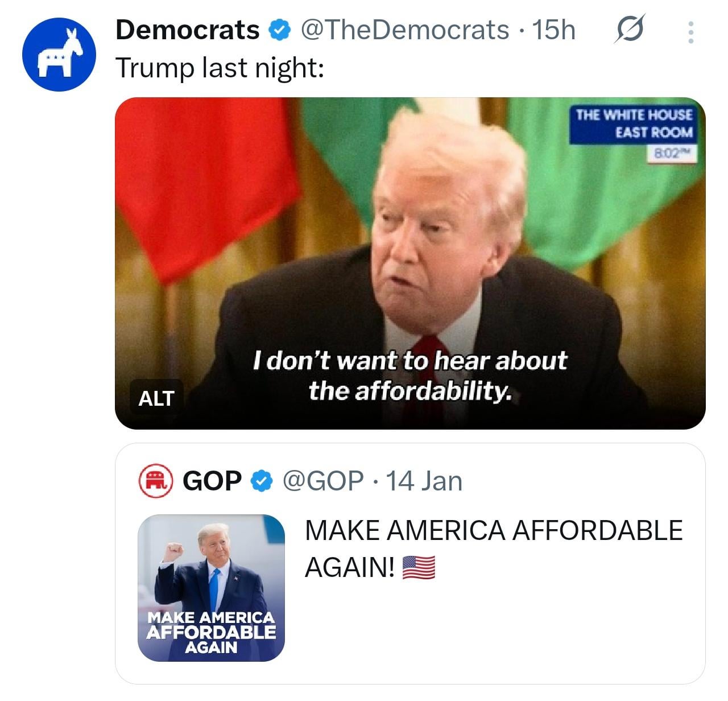Click the GOP display name
The height and width of the screenshot is (701, 728).
212,481
